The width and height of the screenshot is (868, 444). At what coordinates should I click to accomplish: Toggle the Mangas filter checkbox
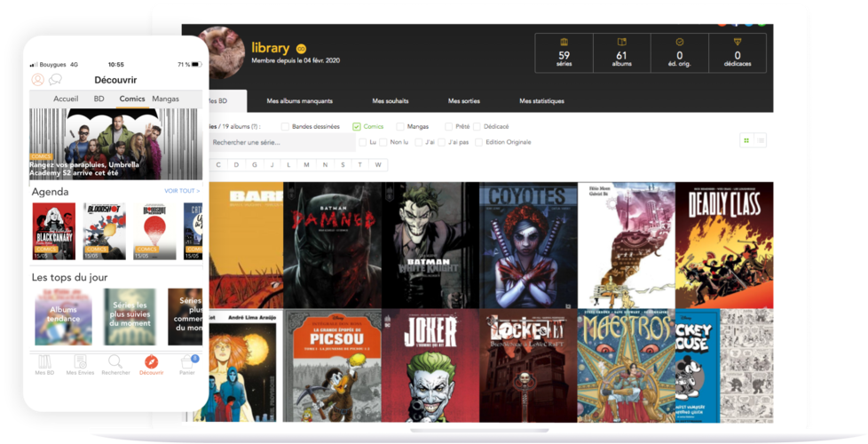coord(399,127)
